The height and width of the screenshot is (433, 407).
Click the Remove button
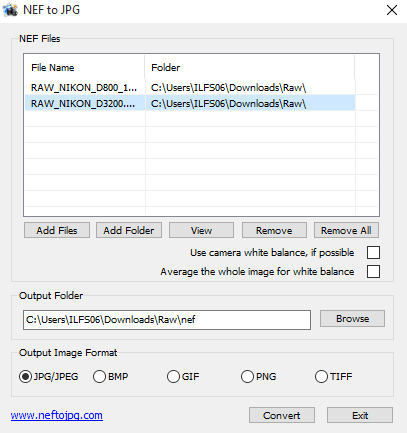coord(274,230)
